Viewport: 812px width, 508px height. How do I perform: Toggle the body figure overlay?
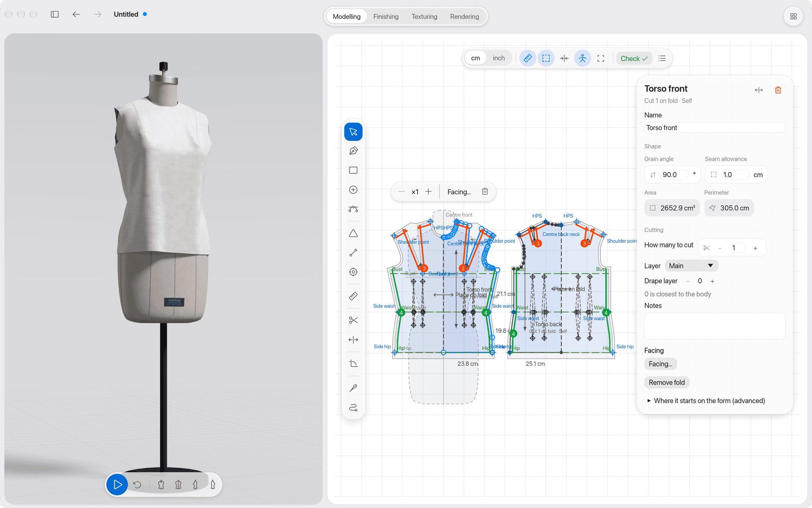click(583, 59)
